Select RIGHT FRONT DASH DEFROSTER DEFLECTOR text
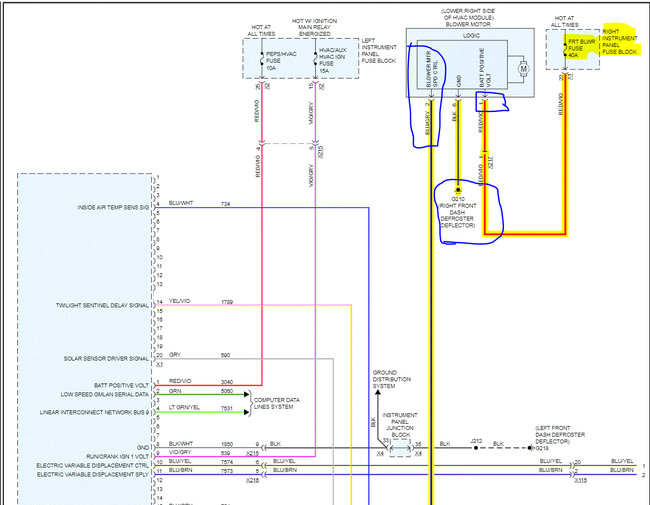 click(x=457, y=216)
